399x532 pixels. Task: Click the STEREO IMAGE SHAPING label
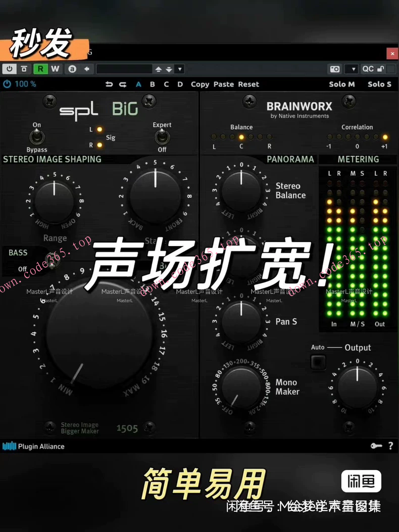click(x=52, y=159)
